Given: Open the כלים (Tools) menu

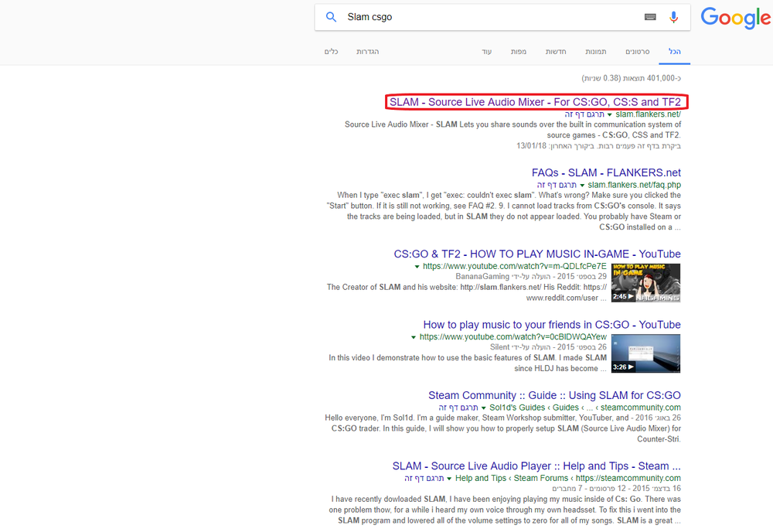Looking at the screenshot, I should tap(332, 51).
